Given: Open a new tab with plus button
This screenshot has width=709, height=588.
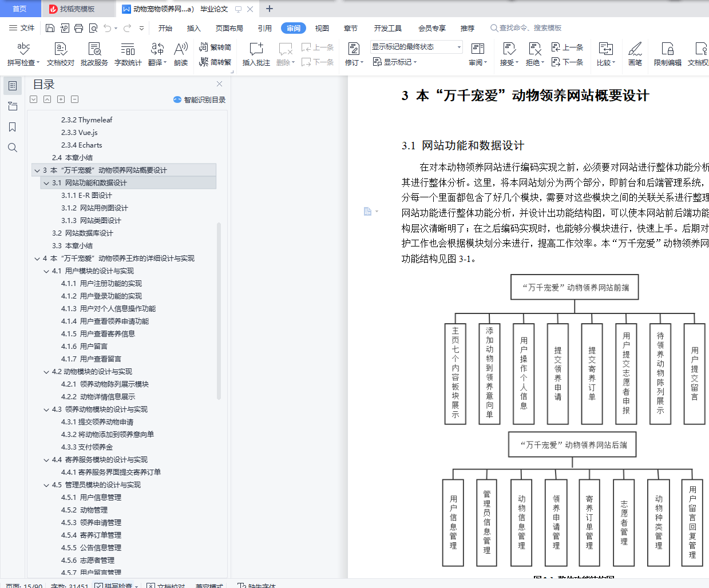Looking at the screenshot, I should click(270, 9).
